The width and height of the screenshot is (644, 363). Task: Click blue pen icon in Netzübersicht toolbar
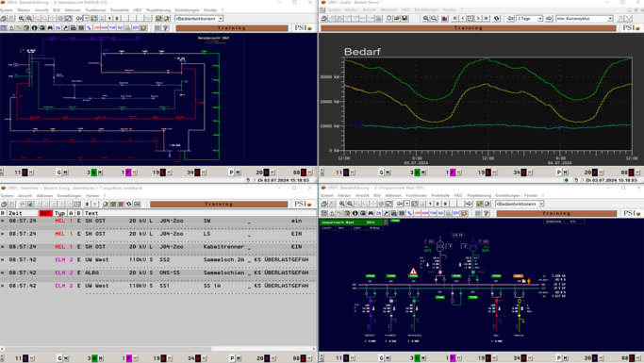tap(89, 28)
